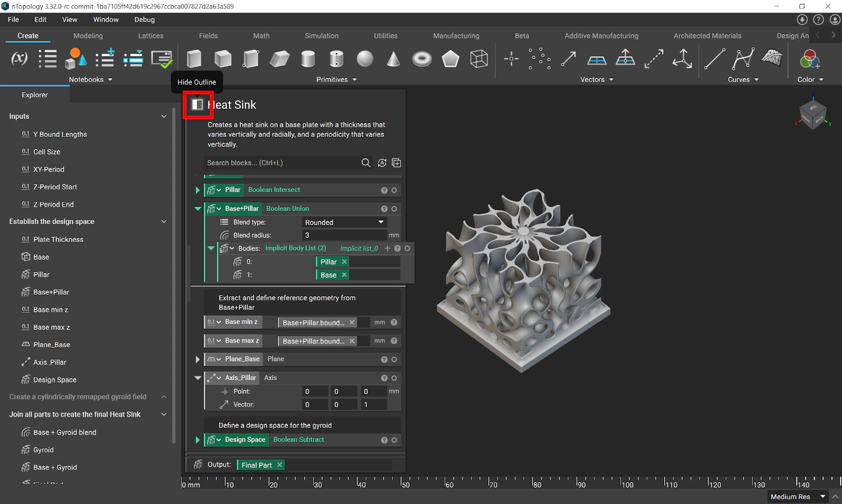Select the Sphere primitive icon
842x504 pixels.
coord(365,59)
